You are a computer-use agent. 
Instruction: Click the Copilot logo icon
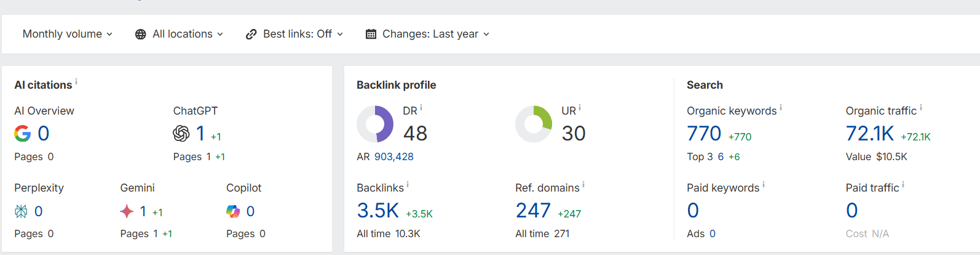point(233,212)
